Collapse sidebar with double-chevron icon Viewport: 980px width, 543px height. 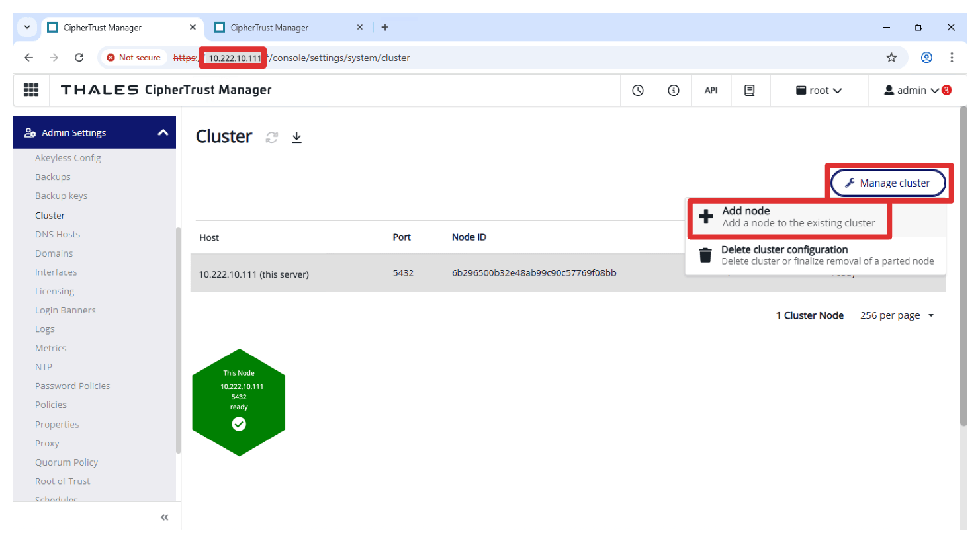coord(165,517)
